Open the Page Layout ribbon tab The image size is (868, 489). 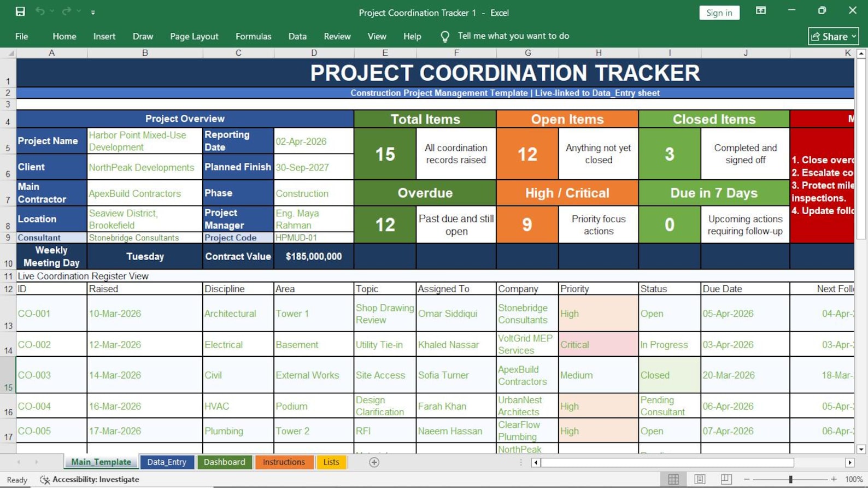click(194, 36)
